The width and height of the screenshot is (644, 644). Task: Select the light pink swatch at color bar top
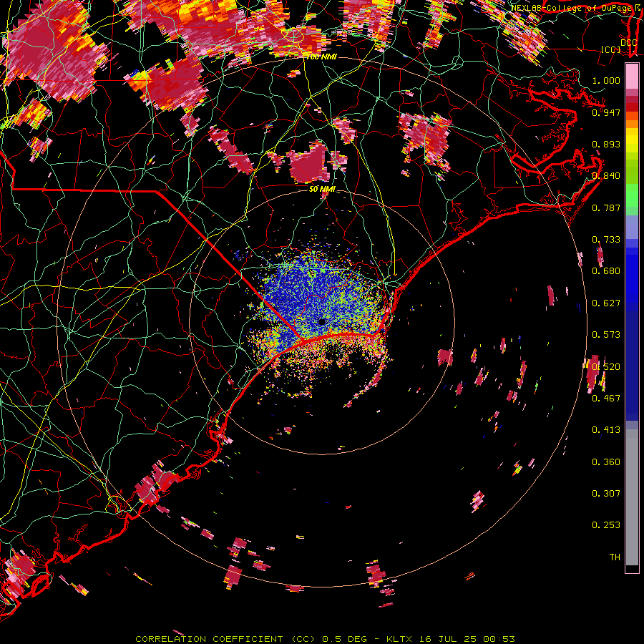[x=632, y=77]
